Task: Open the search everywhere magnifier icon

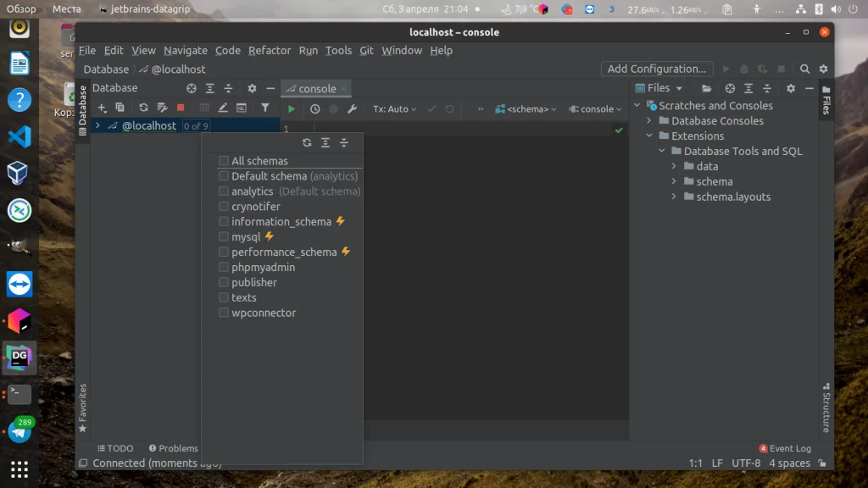Action: [804, 69]
